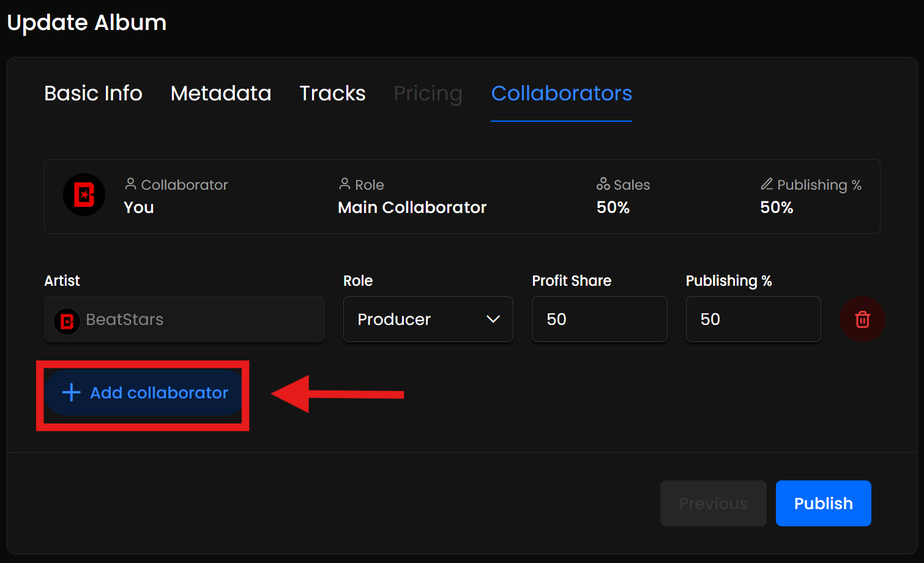This screenshot has height=563, width=924.
Task: Click the person icon next to Collaborator
Action: pos(130,184)
